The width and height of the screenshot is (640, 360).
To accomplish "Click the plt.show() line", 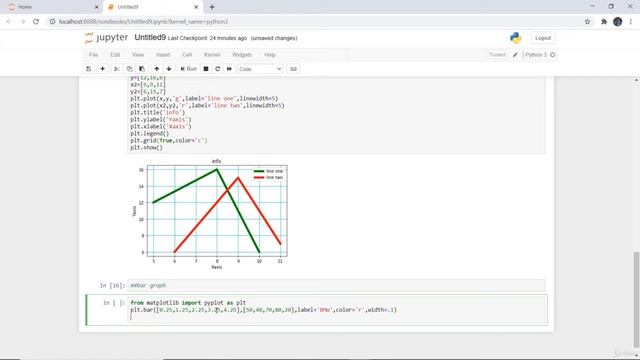I will [x=147, y=147].
